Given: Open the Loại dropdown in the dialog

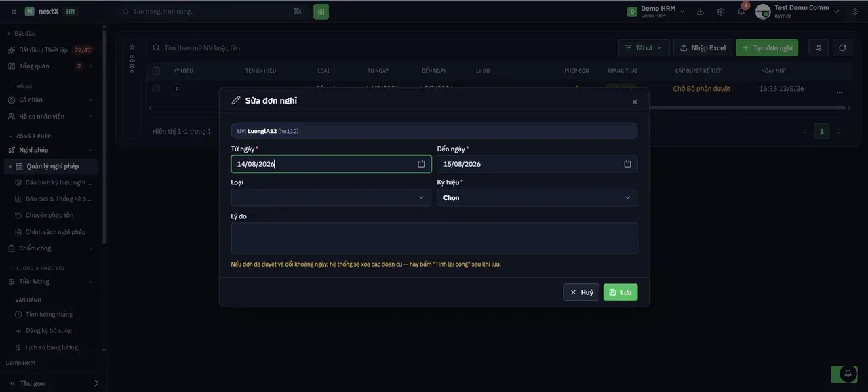Looking at the screenshot, I should point(331,197).
